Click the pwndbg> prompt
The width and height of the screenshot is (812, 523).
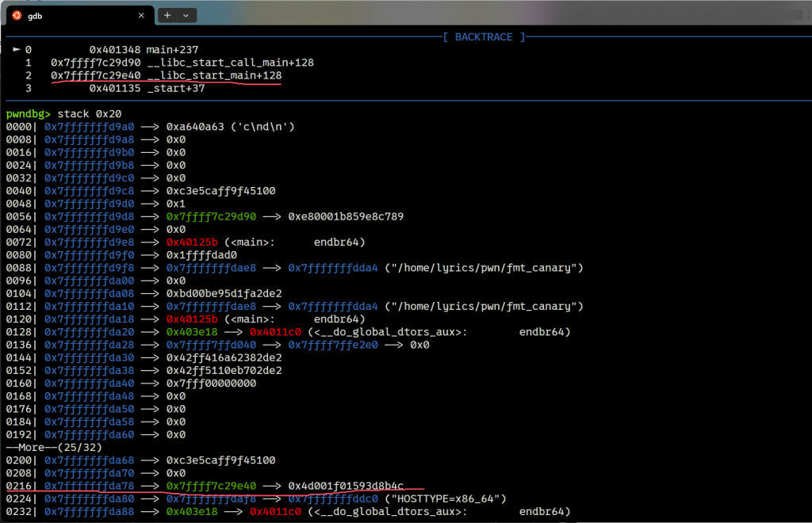[x=28, y=114]
